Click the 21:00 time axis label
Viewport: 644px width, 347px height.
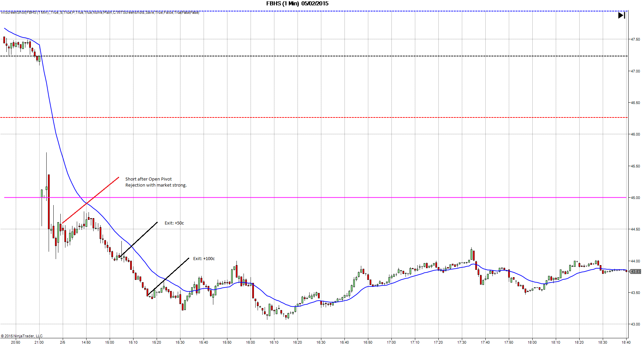point(39,342)
